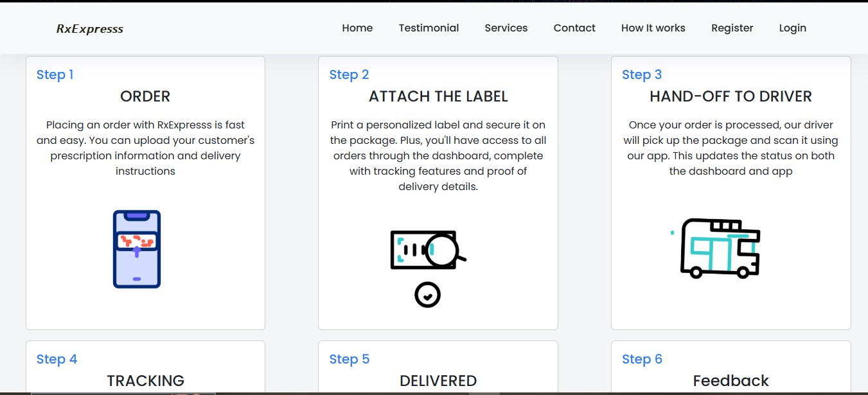Select the Step 4 TRACKING card
The width and height of the screenshot is (868, 395).
[145, 367]
